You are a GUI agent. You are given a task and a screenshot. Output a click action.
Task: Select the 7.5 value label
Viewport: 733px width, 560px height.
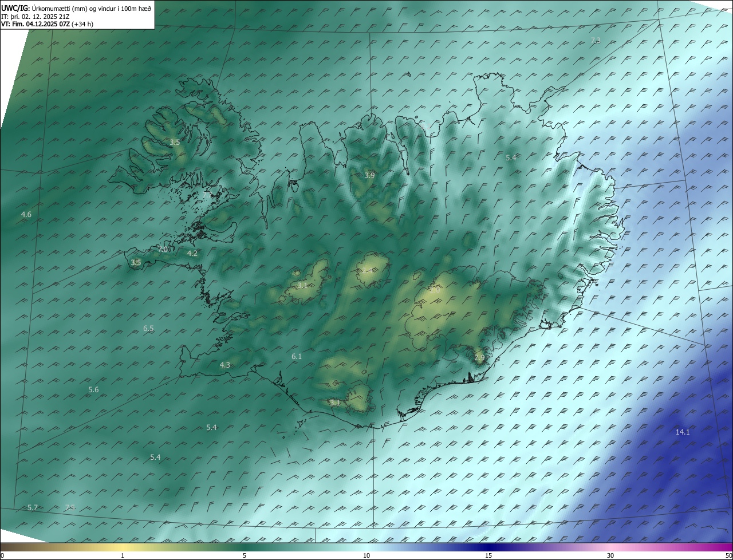tap(70, 507)
